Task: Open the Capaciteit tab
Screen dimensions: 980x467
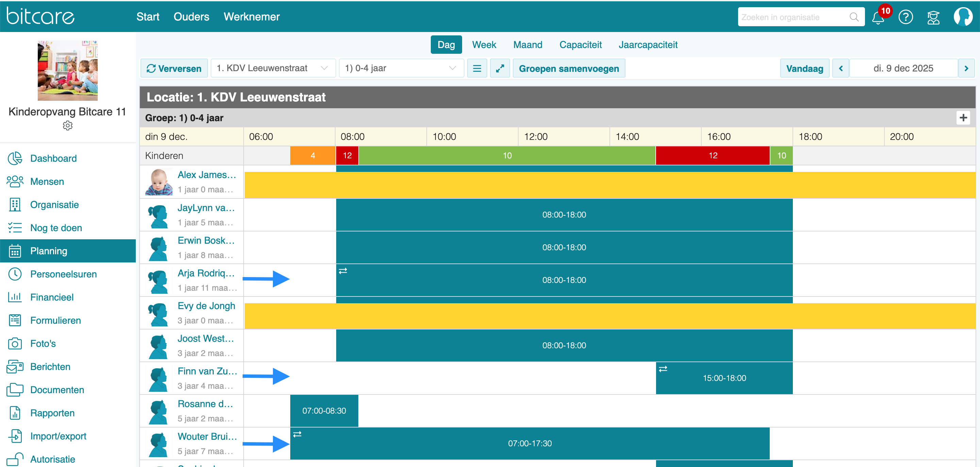Action: (x=580, y=45)
